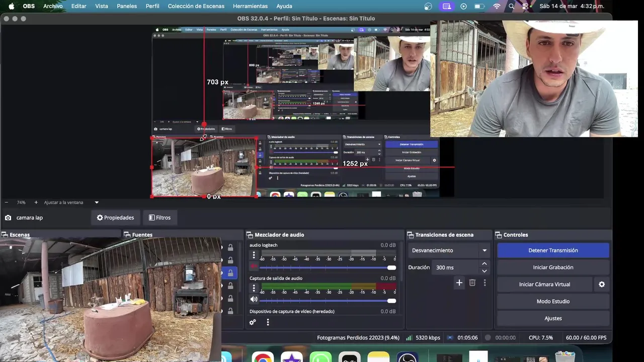Click Detener Transmisión button
Screen dimensions: 644x362
tap(553, 250)
